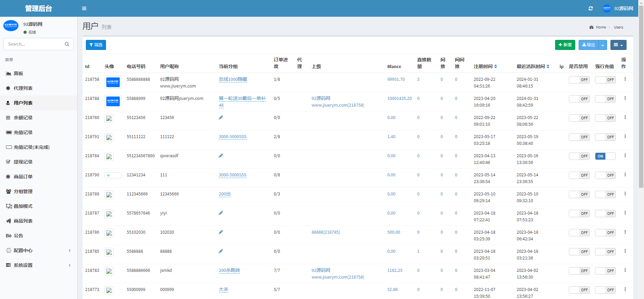The height and width of the screenshot is (299, 644).
Task: Edit group pencil icon for user 218786
Action: 221,232
